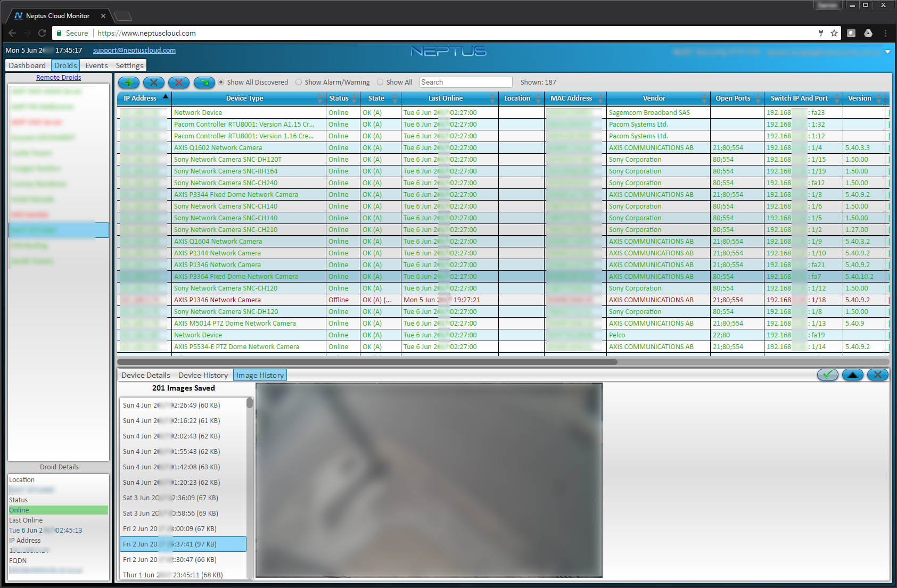Click the green checkmark confirm button
This screenshot has height=588, width=897.
[828, 375]
